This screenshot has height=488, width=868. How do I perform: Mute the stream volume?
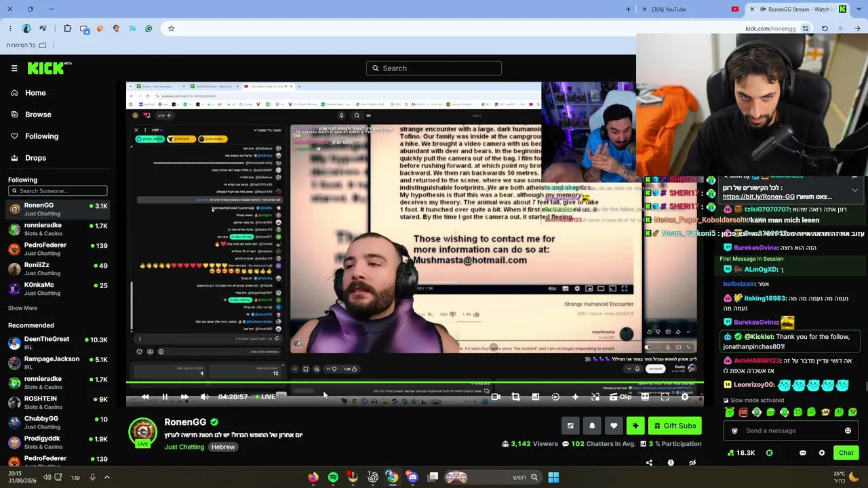(x=204, y=396)
